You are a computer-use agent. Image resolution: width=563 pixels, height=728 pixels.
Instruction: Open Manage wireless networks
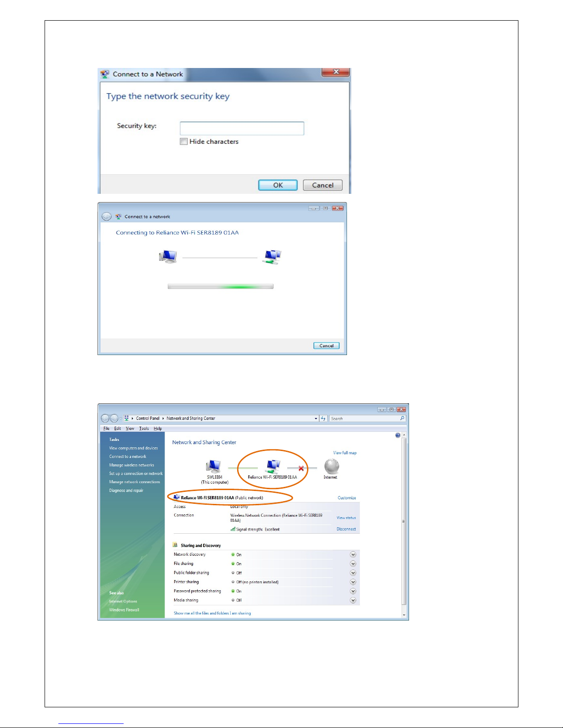coord(131,465)
